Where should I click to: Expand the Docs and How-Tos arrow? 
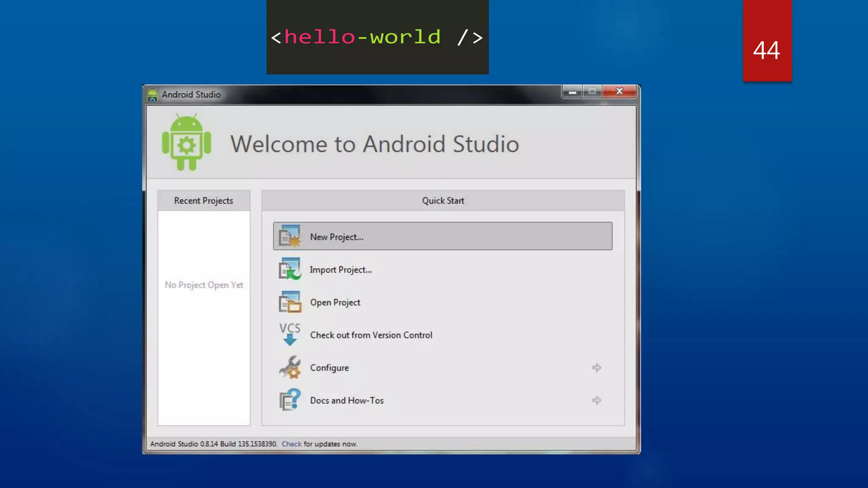pyautogui.click(x=597, y=400)
